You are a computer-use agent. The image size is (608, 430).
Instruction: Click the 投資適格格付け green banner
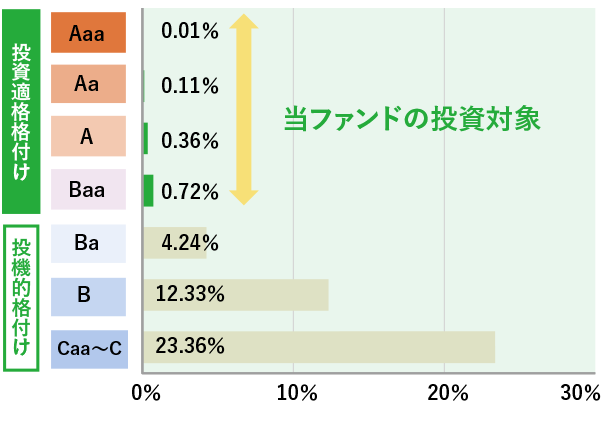coord(21,112)
